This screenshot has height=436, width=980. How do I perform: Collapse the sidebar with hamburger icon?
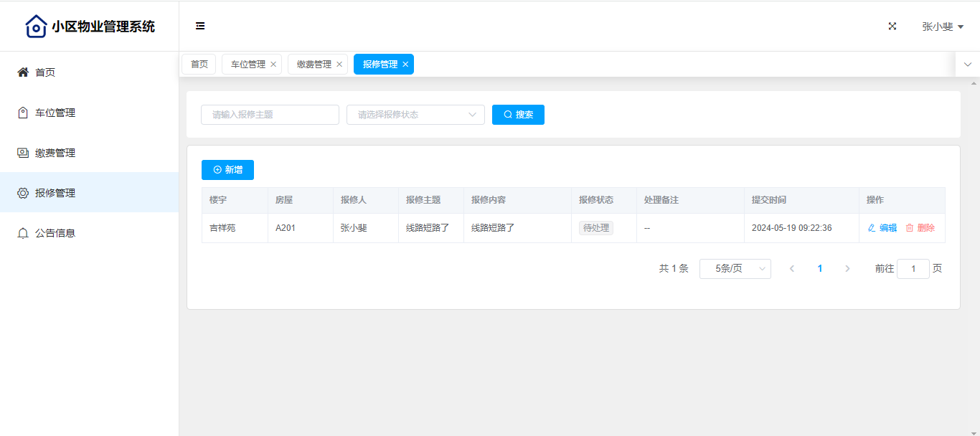[x=200, y=27]
